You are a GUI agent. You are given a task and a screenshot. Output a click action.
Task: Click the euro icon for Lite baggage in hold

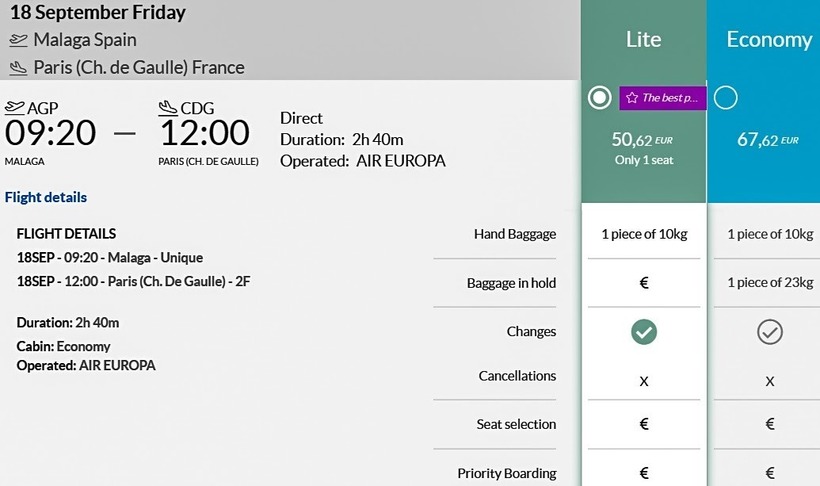[644, 283]
